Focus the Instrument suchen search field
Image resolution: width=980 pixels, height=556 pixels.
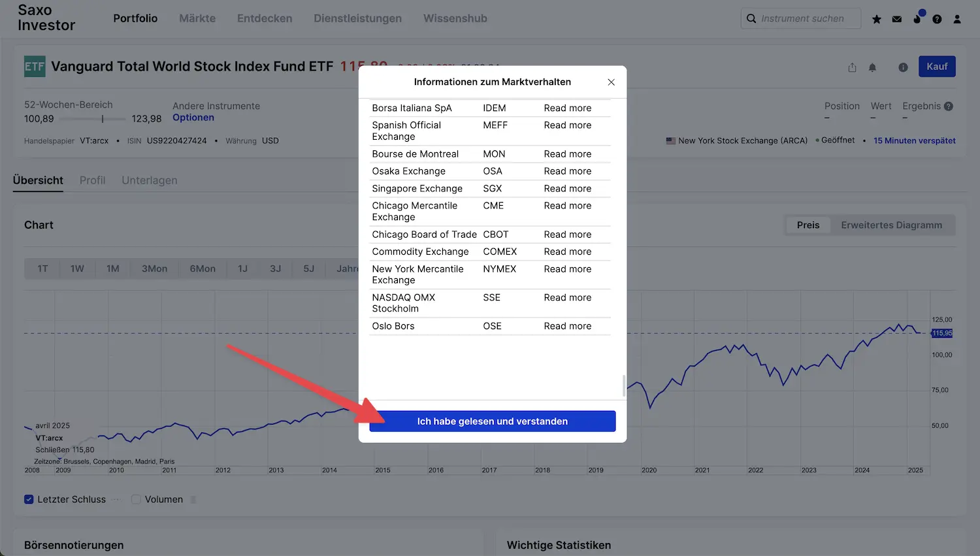[x=801, y=18]
